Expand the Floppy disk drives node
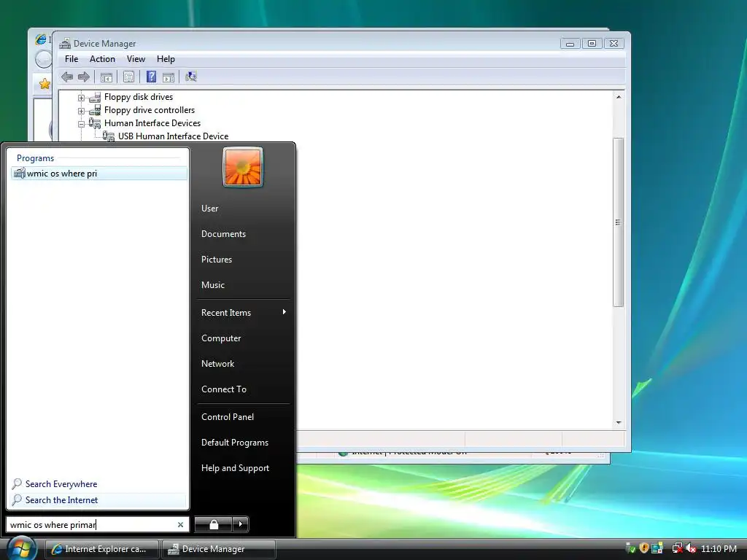 click(x=82, y=98)
